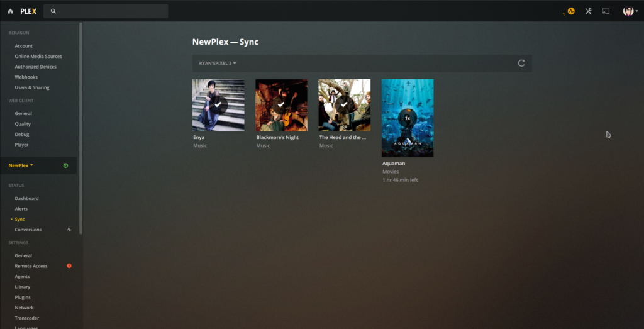Open the user avatar account menu
Screen dimensions: 644x329
pos(630,11)
